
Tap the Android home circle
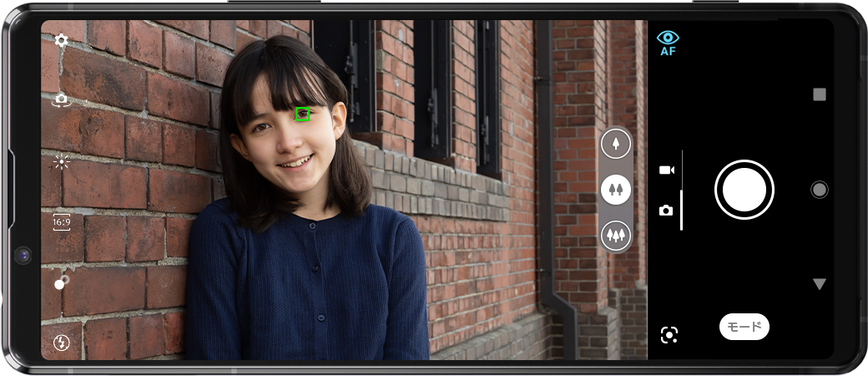[819, 190]
